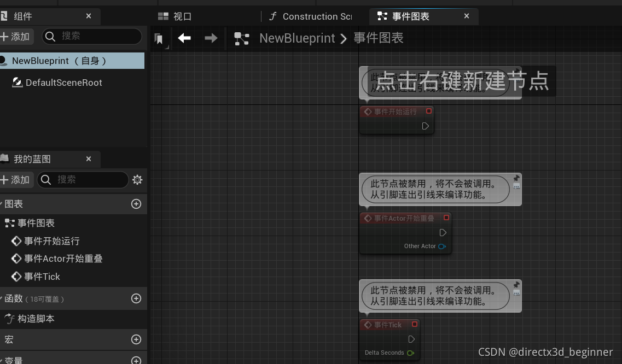Select 构造脚本 function entry
The image size is (622, 364).
pyautogui.click(x=36, y=319)
